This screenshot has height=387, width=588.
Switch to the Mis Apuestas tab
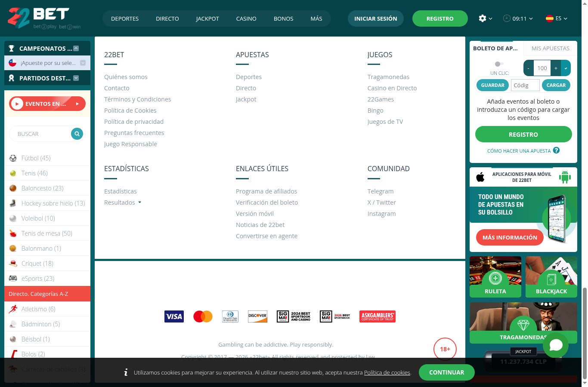tap(551, 48)
